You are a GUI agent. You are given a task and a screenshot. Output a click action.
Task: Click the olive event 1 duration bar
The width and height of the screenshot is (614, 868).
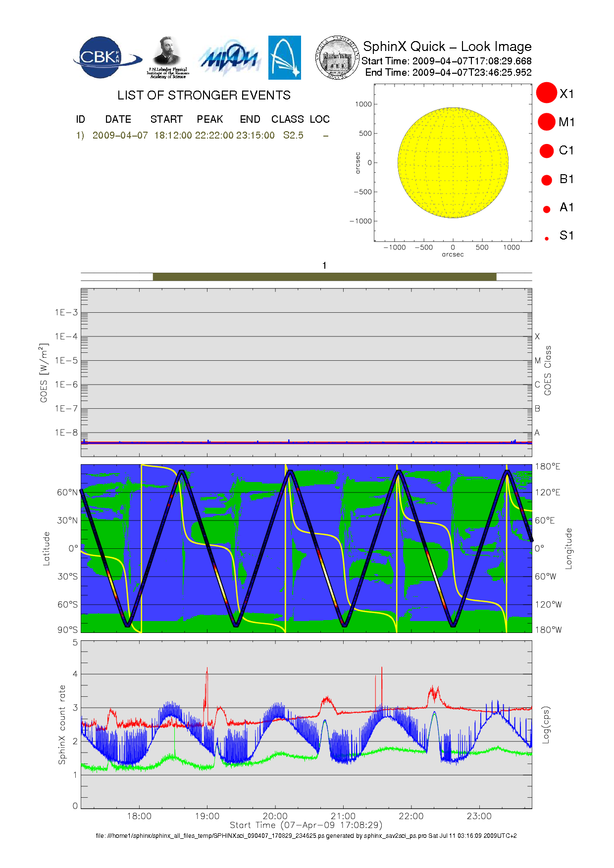pyautogui.click(x=324, y=277)
